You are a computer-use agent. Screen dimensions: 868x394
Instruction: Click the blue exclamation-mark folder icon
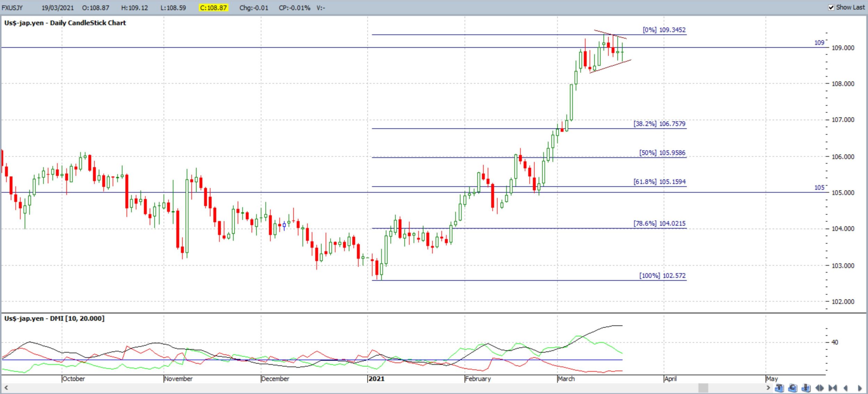[806, 388]
